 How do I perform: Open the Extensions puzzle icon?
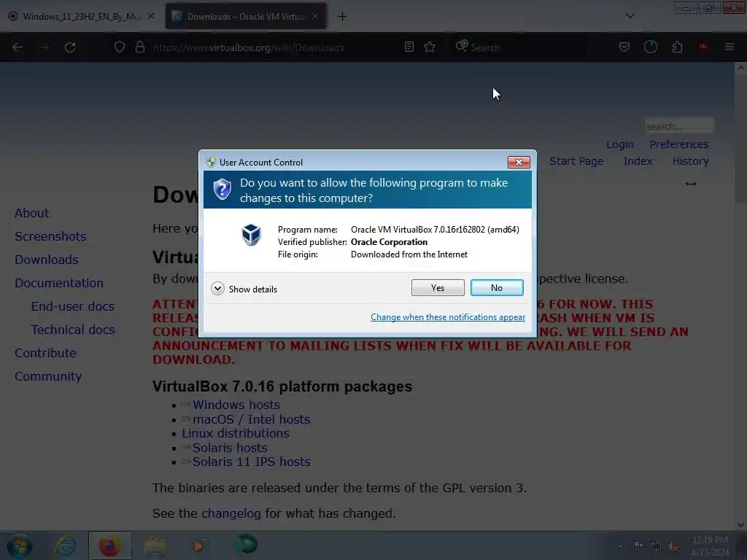pos(677,47)
